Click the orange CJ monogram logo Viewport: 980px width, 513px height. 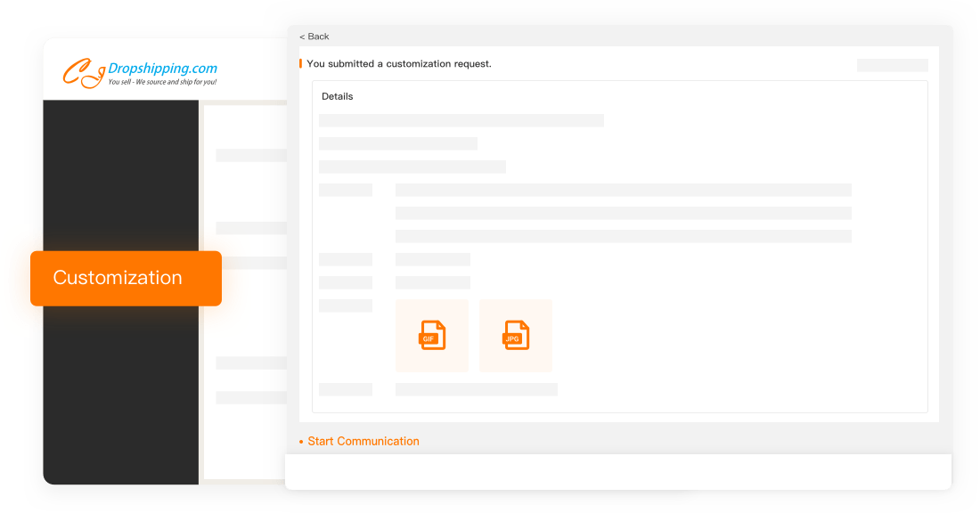pos(83,73)
